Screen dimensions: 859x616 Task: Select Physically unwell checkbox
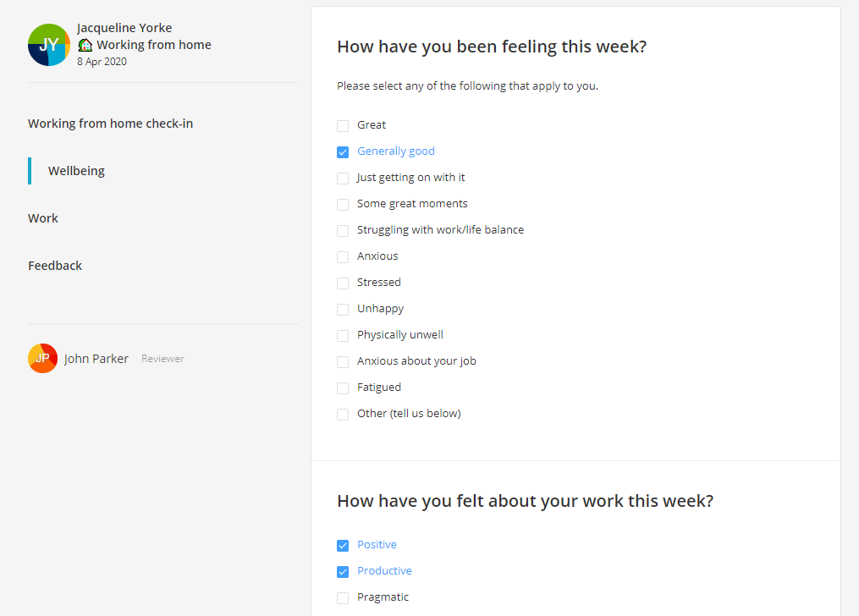(343, 336)
